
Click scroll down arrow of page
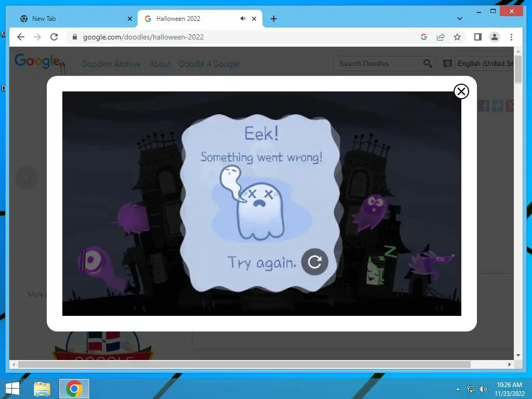click(518, 355)
